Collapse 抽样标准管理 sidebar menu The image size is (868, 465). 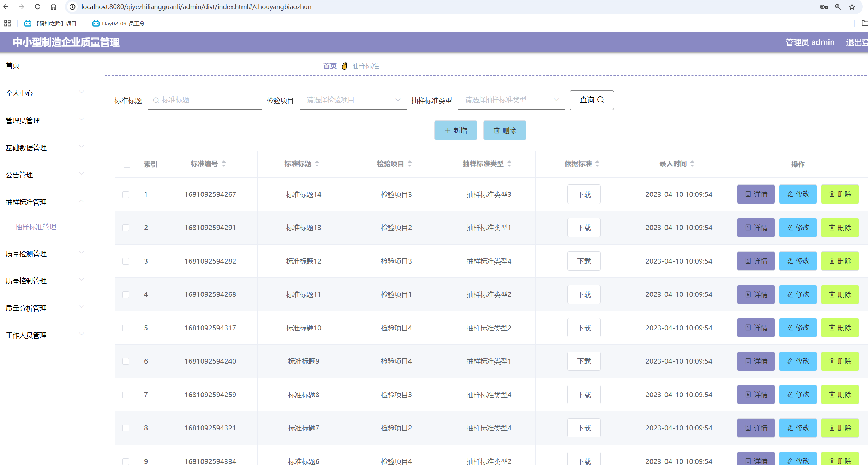44,202
